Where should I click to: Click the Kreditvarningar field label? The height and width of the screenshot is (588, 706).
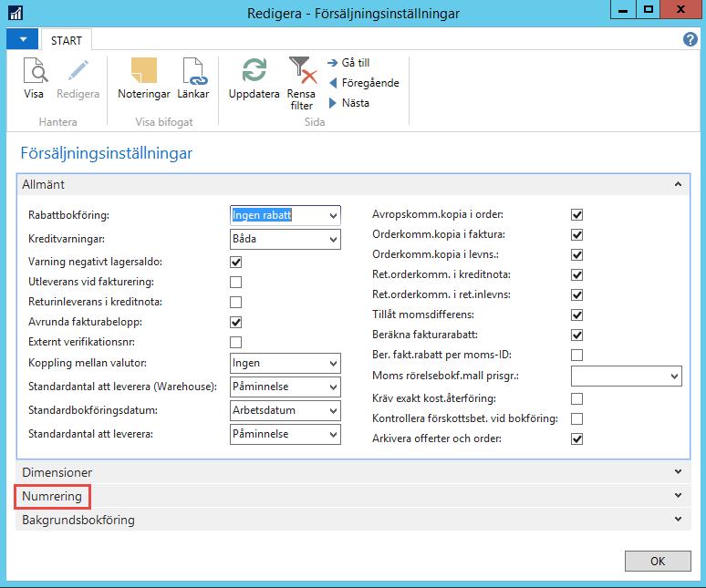click(67, 239)
